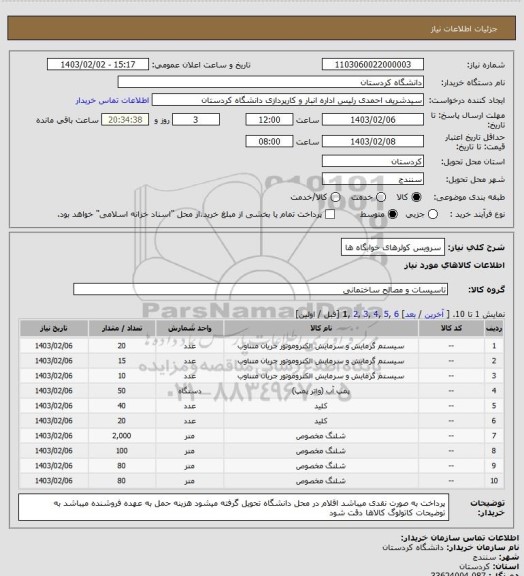Select item name in row 2

[321, 361]
